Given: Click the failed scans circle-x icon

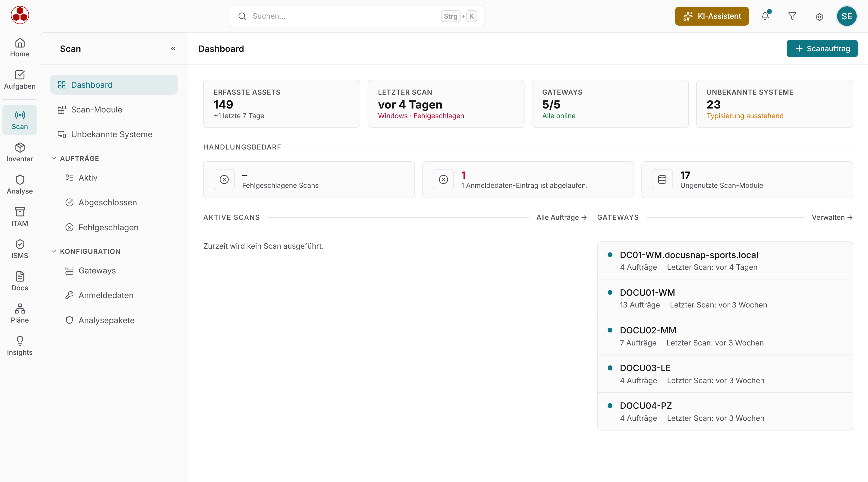Looking at the screenshot, I should point(224,180).
